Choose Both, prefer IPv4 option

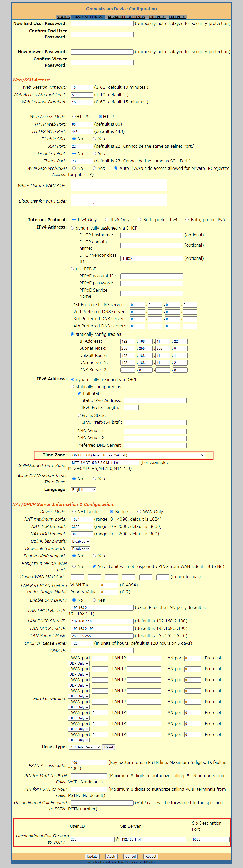(x=139, y=220)
